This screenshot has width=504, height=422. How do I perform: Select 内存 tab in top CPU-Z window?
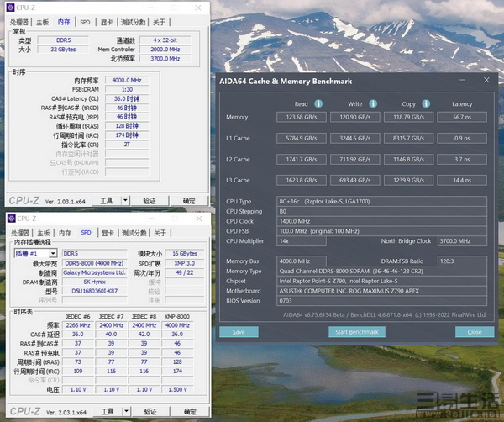pos(64,22)
